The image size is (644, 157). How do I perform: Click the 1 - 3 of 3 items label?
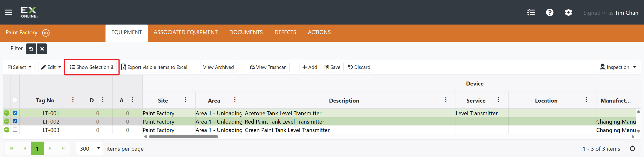(601, 149)
